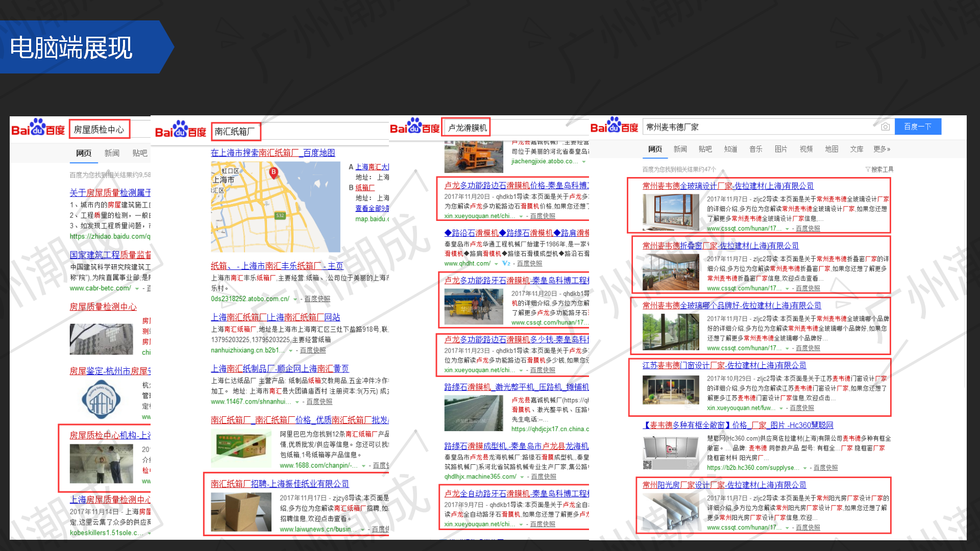Expand the arrow beside www.1688.com/chanpin URL
The height and width of the screenshot is (551, 980).
(x=363, y=466)
